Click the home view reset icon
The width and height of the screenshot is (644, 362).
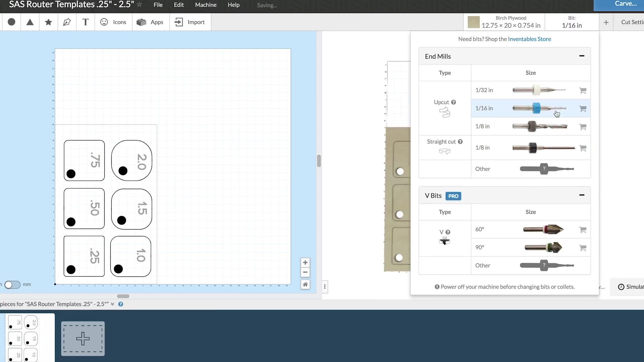point(305,285)
